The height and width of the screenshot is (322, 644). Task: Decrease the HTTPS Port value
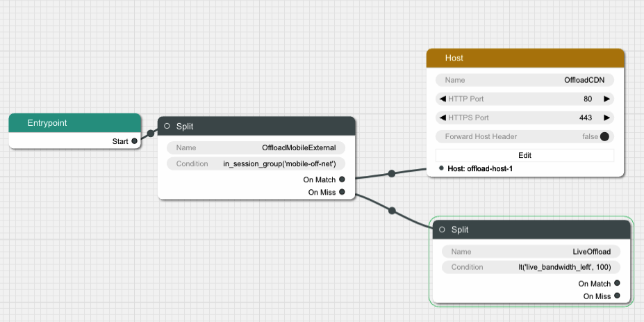pyautogui.click(x=443, y=118)
